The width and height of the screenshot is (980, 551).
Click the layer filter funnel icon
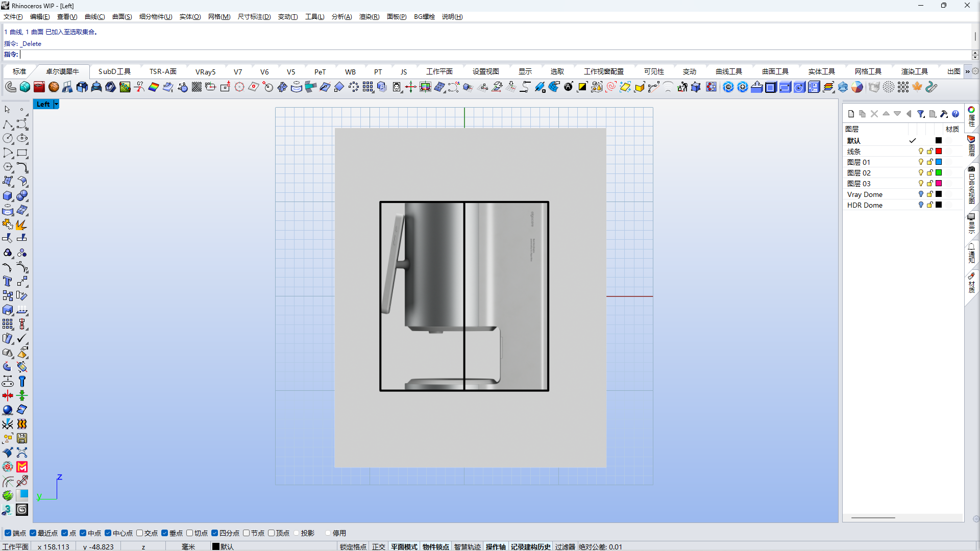[x=921, y=114]
